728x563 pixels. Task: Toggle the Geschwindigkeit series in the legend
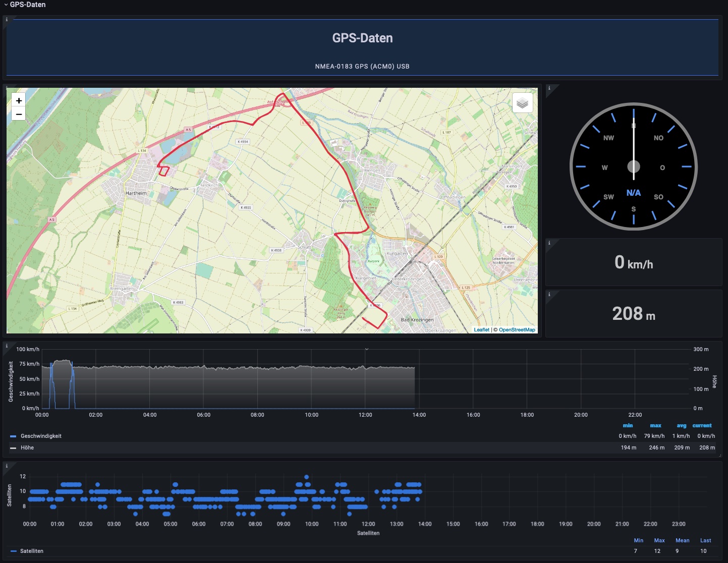[41, 436]
